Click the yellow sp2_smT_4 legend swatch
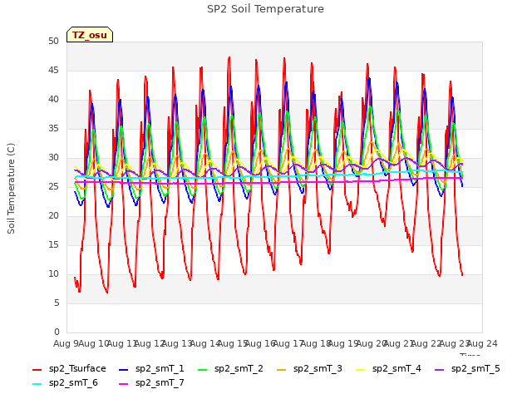 pyautogui.click(x=360, y=369)
